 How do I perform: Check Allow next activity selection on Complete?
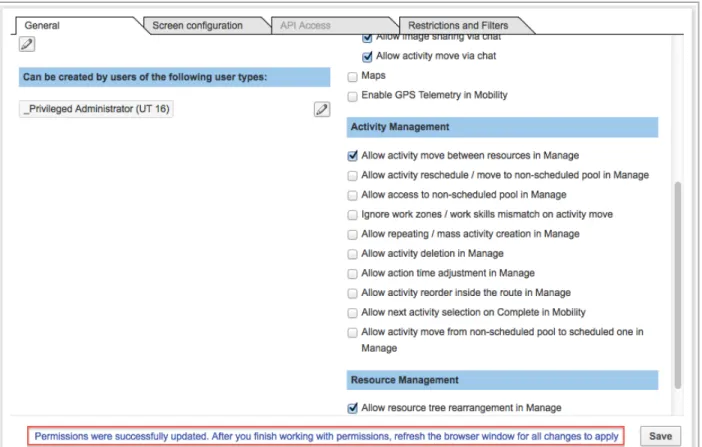tap(352, 313)
